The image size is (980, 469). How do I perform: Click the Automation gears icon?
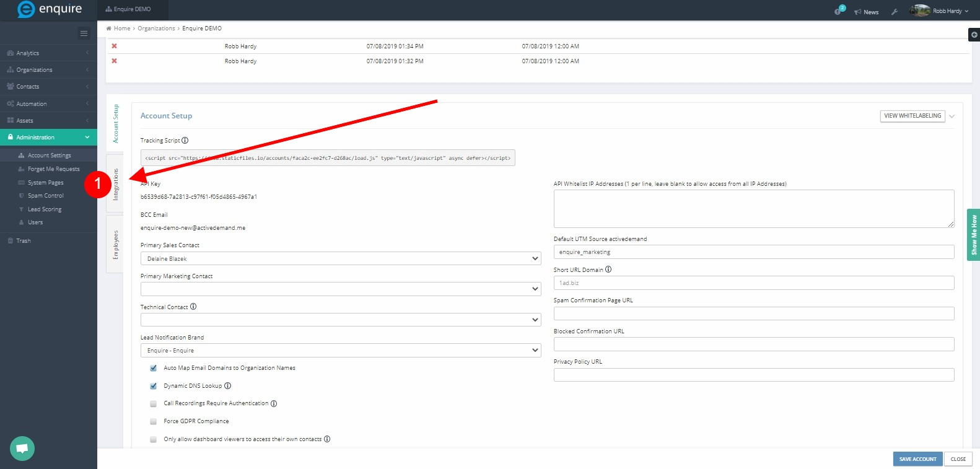coord(10,104)
